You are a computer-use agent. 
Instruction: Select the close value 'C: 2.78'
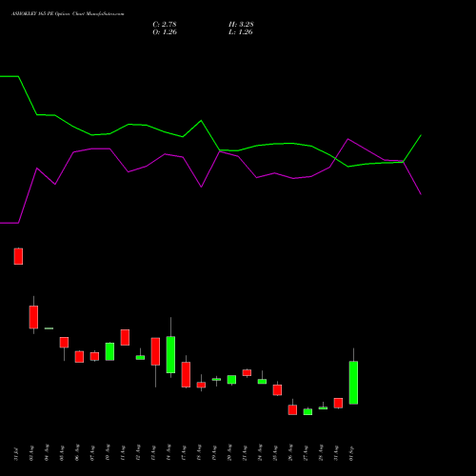point(165,25)
